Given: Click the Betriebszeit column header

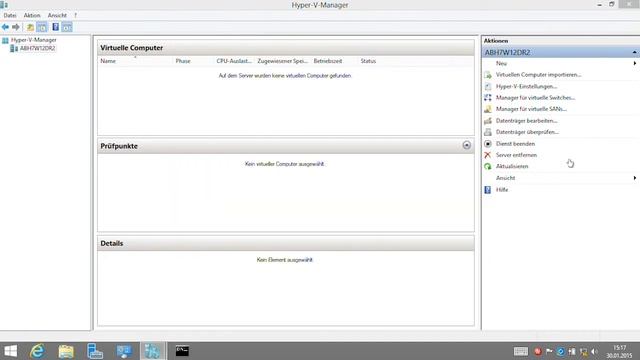Looking at the screenshot, I should [x=328, y=61].
